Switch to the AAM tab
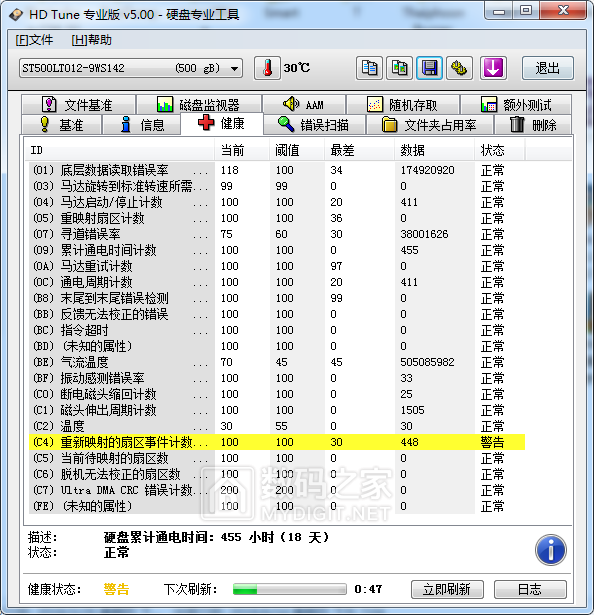Screen dimensions: 594x615 click(304, 105)
